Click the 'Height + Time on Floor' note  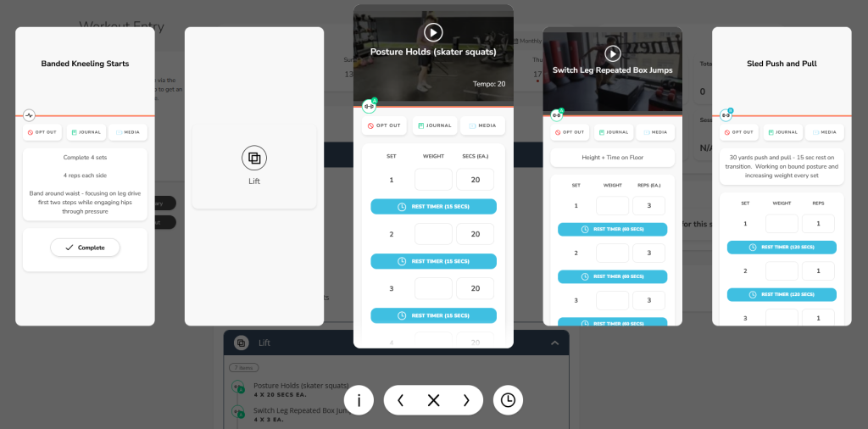[x=612, y=158]
